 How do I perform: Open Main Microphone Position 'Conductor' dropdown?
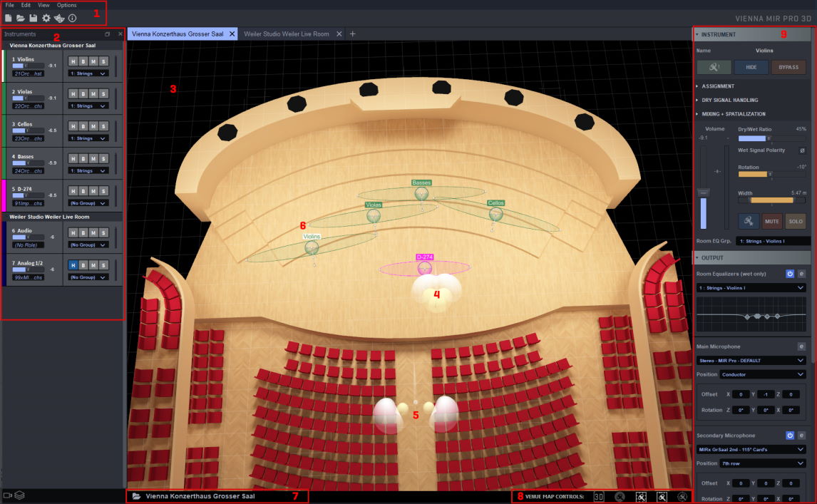pyautogui.click(x=763, y=374)
